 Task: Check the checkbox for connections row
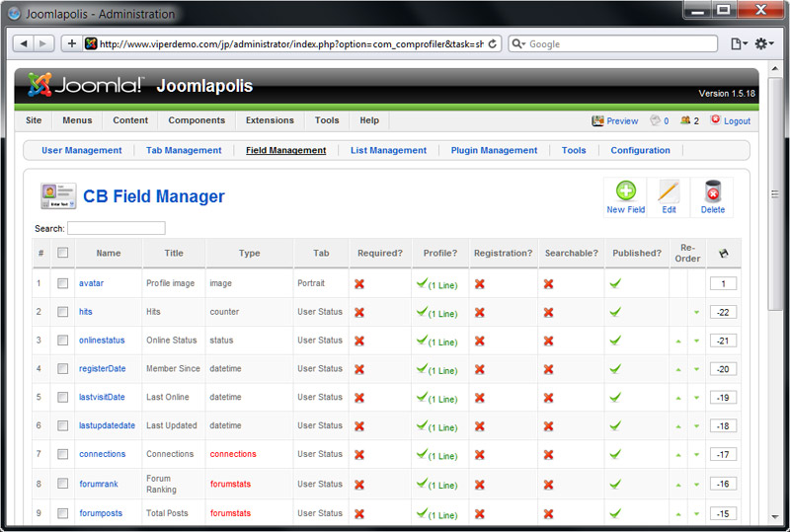click(x=62, y=454)
